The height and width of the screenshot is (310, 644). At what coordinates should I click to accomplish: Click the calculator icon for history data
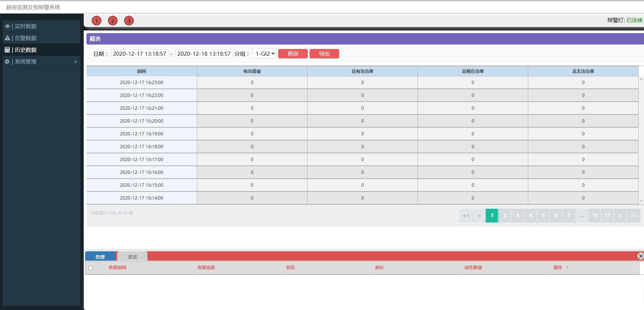[7, 50]
